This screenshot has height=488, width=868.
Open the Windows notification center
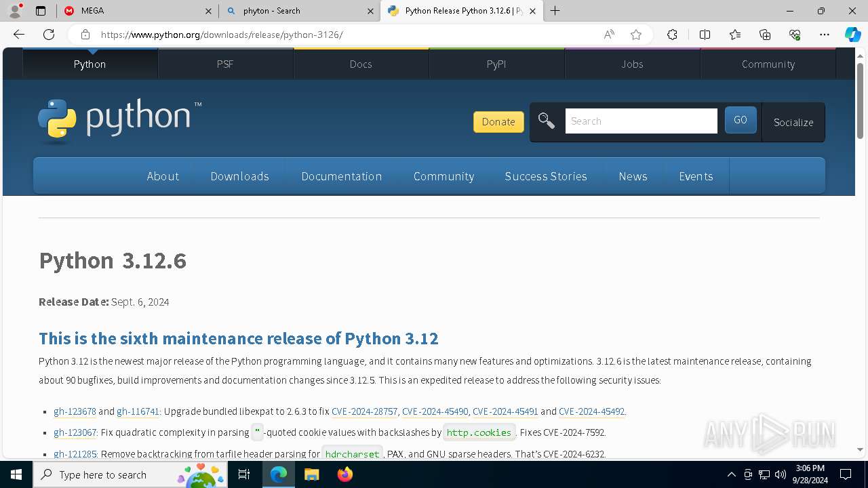846,474
